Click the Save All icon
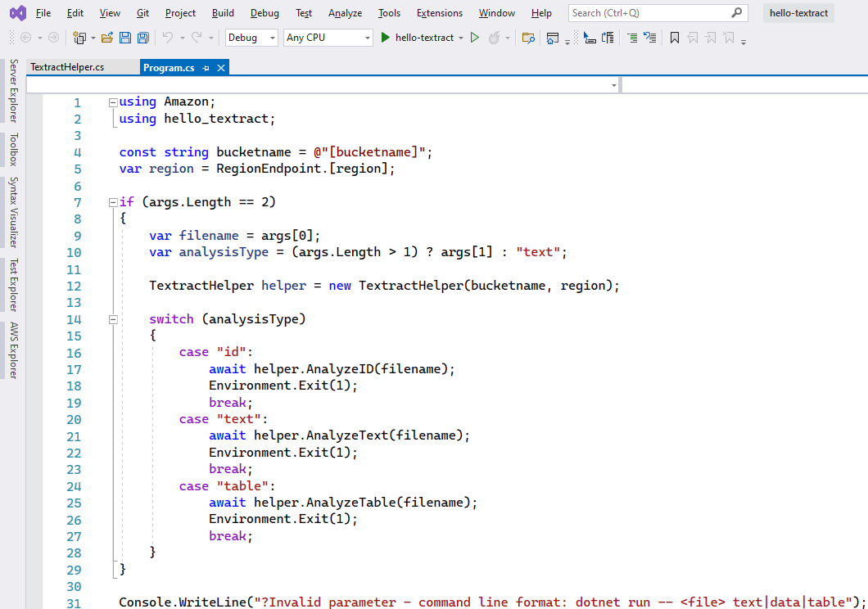The image size is (868, 609). (142, 38)
